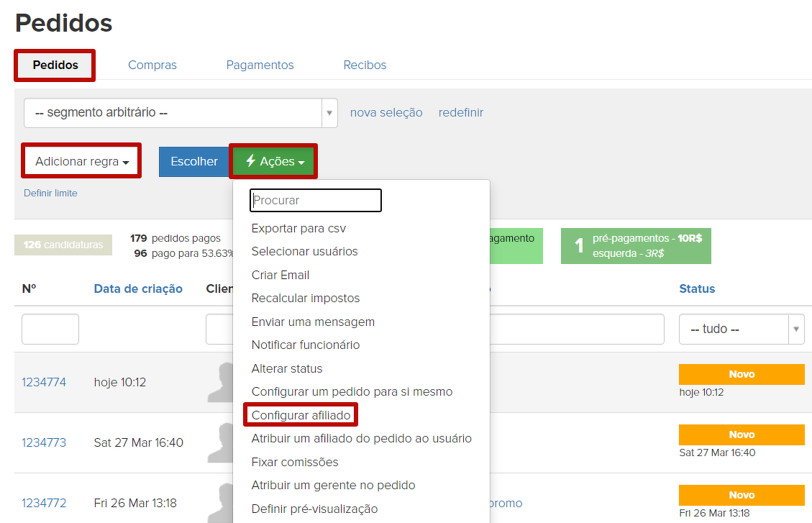Choose Exportar para csv from menu
This screenshot has width=812, height=523.
point(298,228)
